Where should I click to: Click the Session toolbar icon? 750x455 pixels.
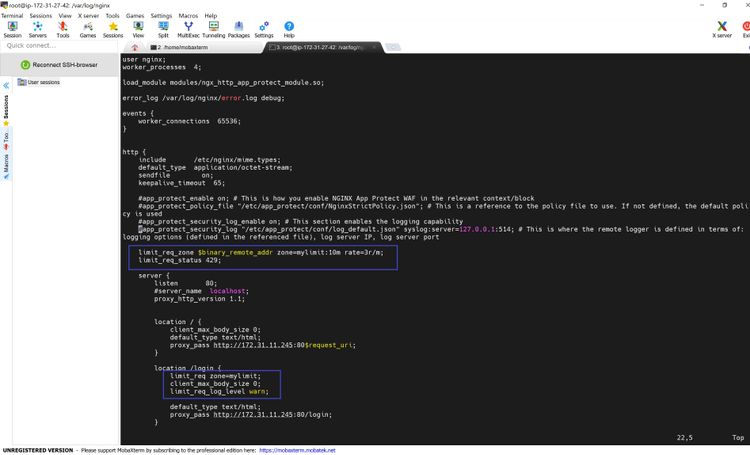[x=12, y=28]
